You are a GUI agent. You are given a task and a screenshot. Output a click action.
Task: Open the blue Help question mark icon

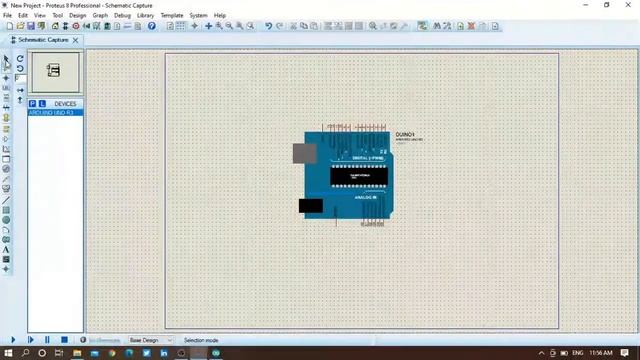tap(151, 26)
